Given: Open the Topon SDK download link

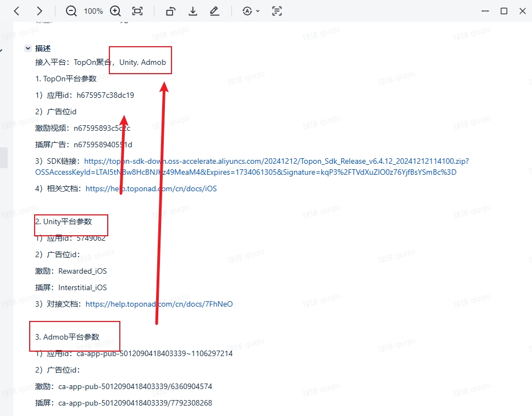Looking at the screenshot, I should 276,161.
